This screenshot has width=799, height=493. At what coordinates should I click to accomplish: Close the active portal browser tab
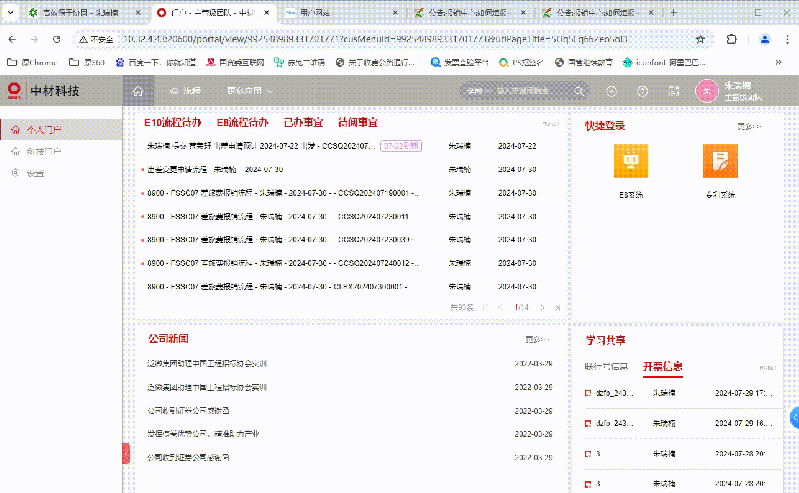point(267,13)
